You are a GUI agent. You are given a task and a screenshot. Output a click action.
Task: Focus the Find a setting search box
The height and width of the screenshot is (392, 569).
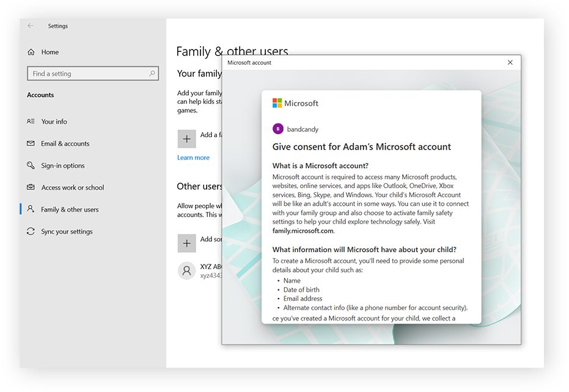93,74
